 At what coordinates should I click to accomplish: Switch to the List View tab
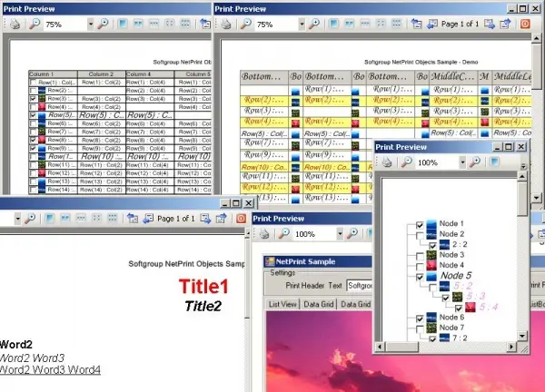[x=282, y=304]
